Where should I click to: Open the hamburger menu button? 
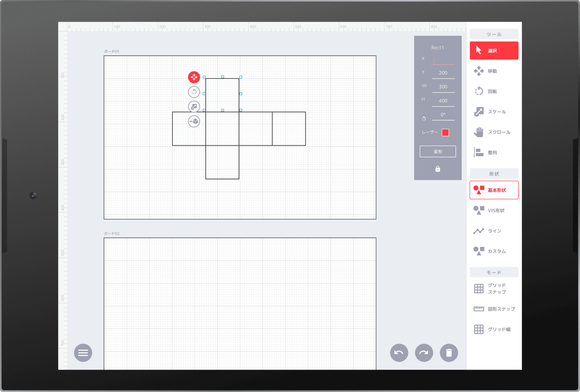pos(83,353)
